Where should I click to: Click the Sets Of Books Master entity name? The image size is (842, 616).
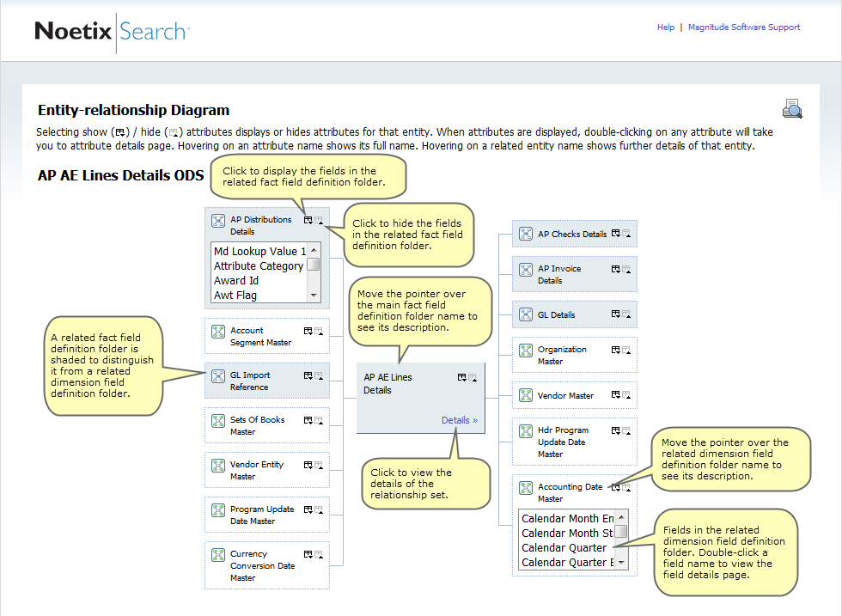pos(257,425)
